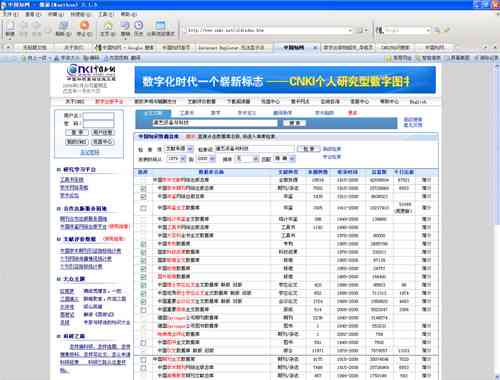Click the browser address bar URL field
The image size is (500, 380).
[267, 30]
